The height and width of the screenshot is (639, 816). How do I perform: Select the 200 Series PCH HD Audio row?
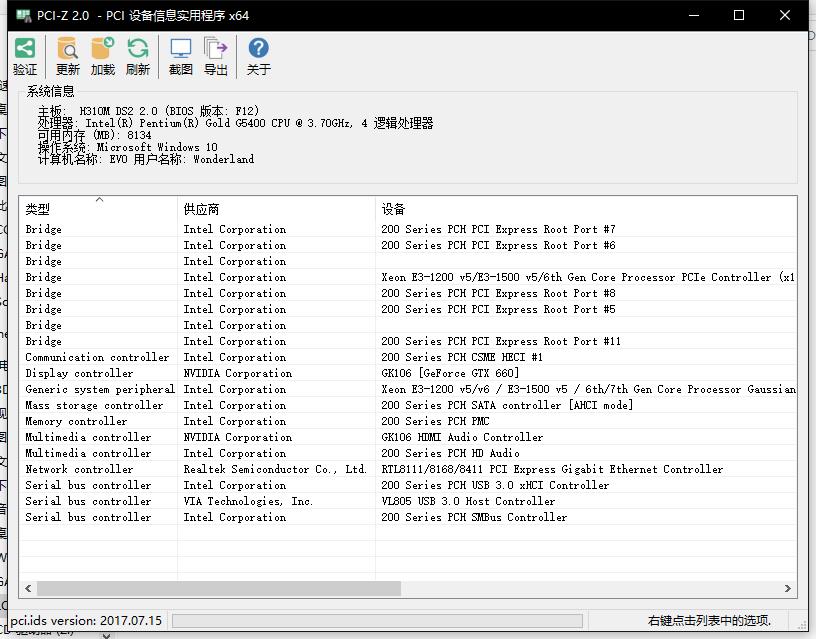pos(300,453)
